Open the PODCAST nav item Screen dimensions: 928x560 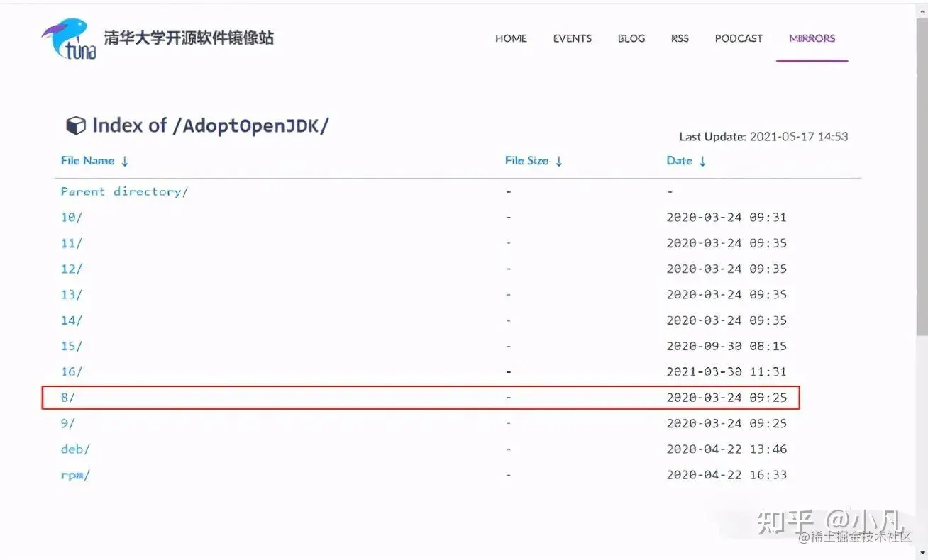[x=739, y=38]
